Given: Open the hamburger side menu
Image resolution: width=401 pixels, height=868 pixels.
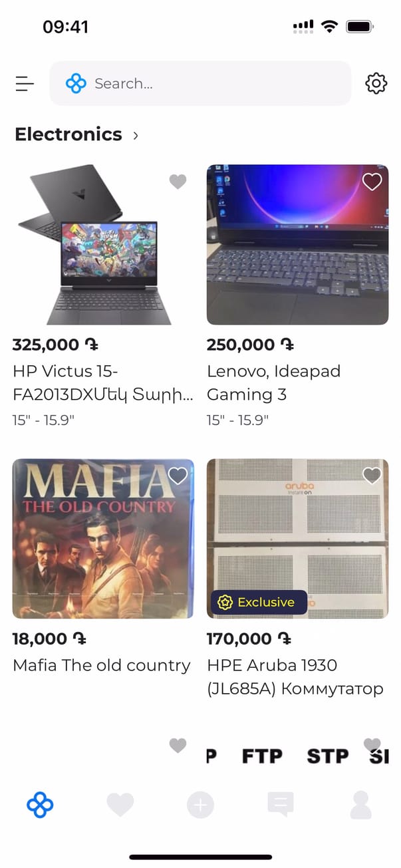Looking at the screenshot, I should coord(25,83).
